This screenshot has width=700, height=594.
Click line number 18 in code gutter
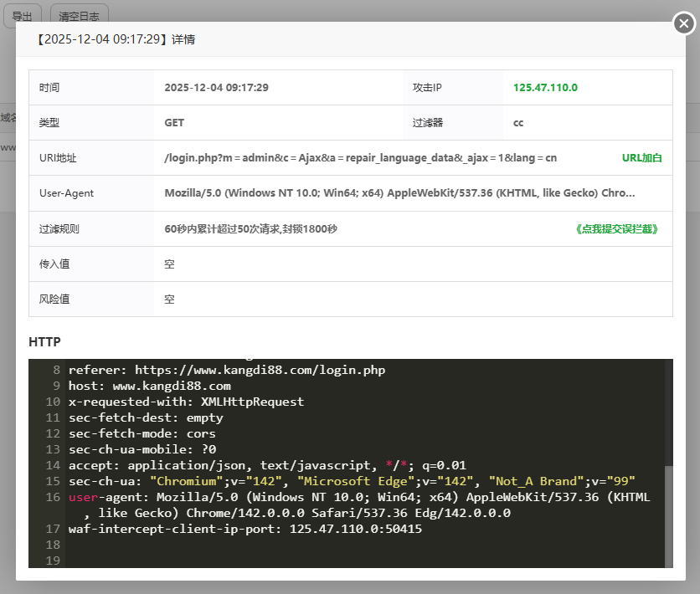54,545
